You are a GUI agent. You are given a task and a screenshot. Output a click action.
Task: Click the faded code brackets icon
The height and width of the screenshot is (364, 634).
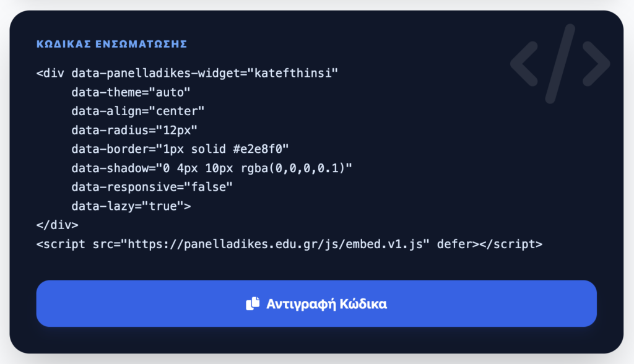(x=560, y=64)
